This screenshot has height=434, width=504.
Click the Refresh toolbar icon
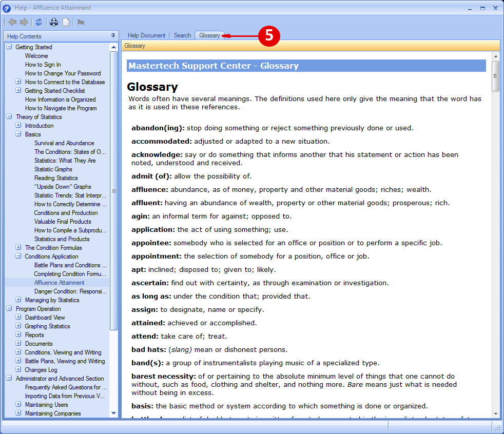pos(39,22)
